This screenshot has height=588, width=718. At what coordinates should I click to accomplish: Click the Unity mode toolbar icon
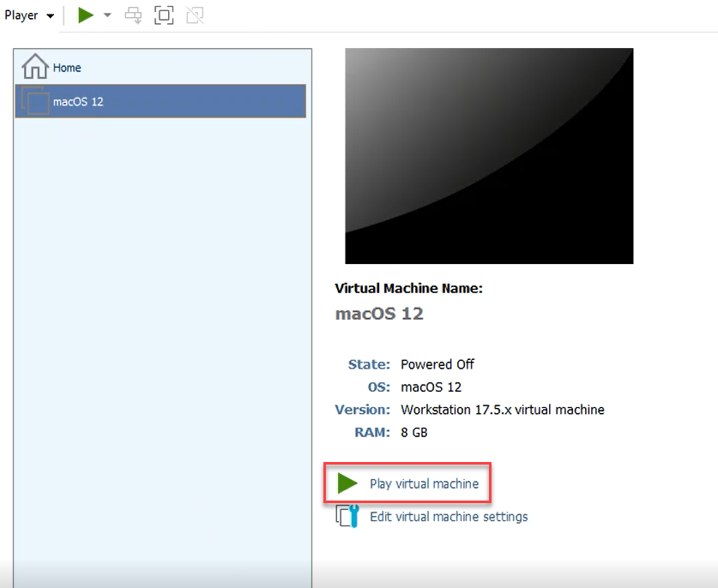point(195,15)
